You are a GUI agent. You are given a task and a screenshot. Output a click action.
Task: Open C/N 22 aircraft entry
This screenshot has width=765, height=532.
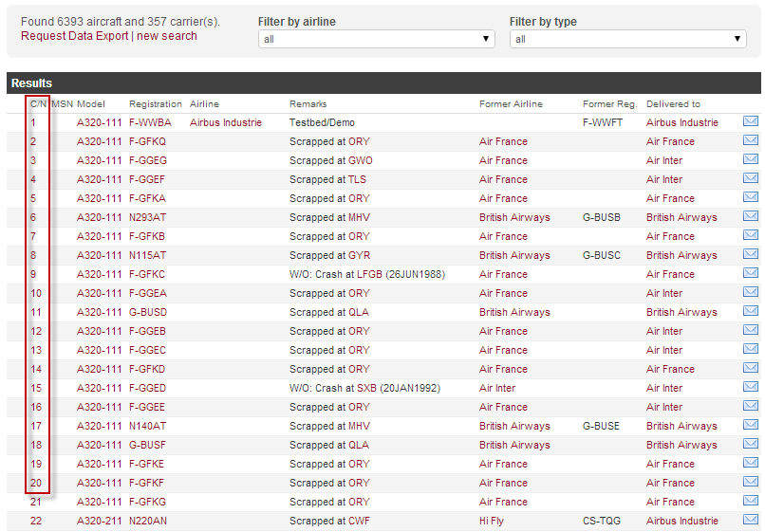(36, 521)
